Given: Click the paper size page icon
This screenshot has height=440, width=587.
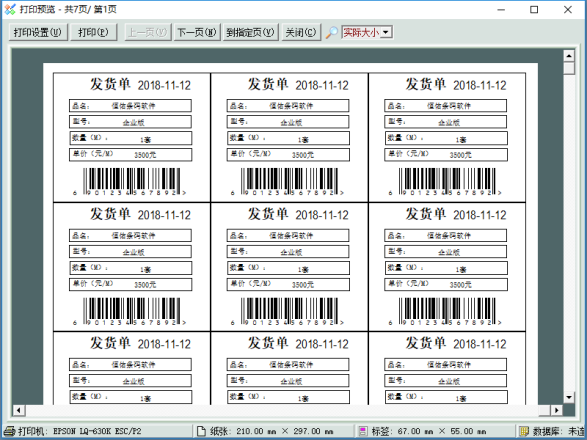Looking at the screenshot, I should pyautogui.click(x=201, y=431).
